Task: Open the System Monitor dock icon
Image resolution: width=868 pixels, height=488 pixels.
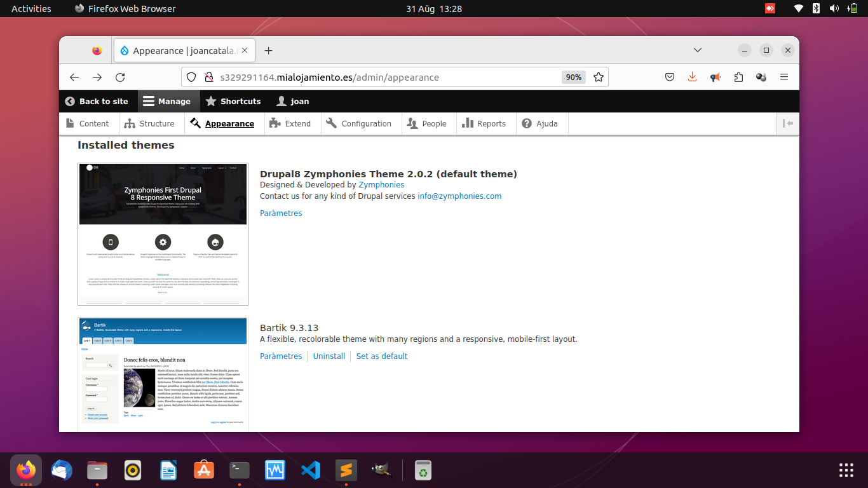Action: tap(275, 470)
